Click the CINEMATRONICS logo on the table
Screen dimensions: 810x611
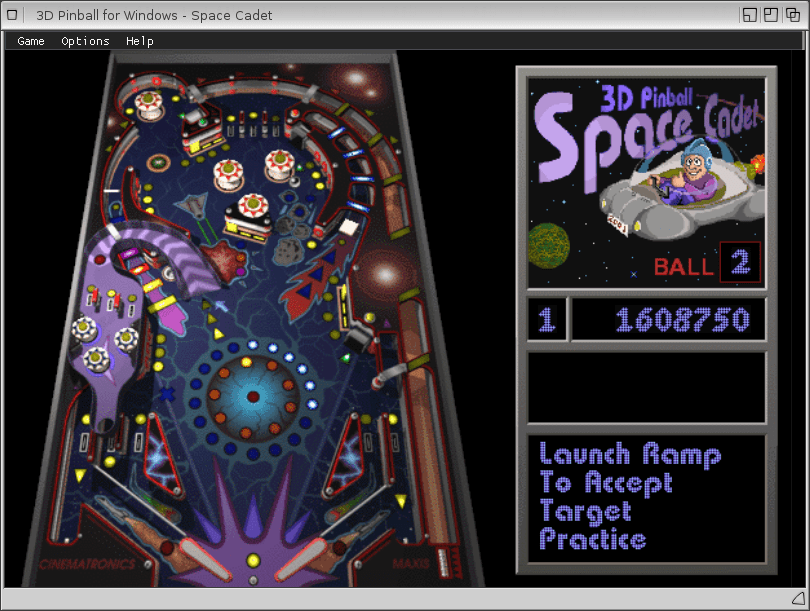point(87,565)
